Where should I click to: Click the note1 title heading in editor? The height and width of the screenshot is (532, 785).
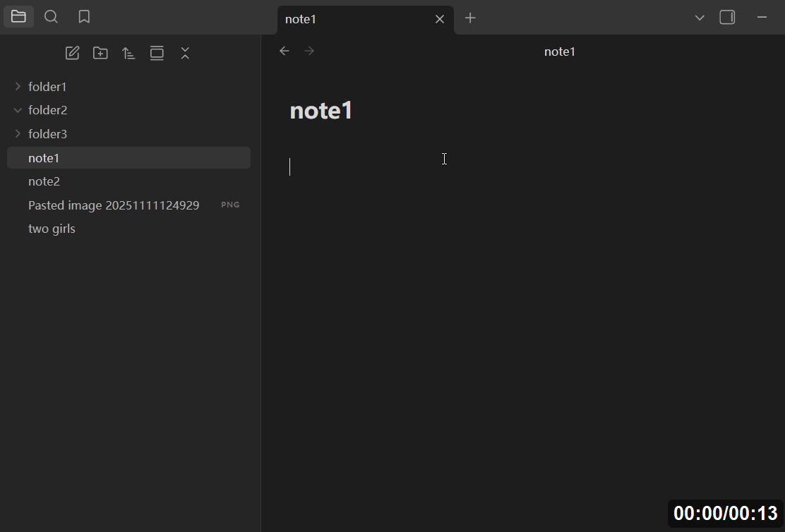321,111
